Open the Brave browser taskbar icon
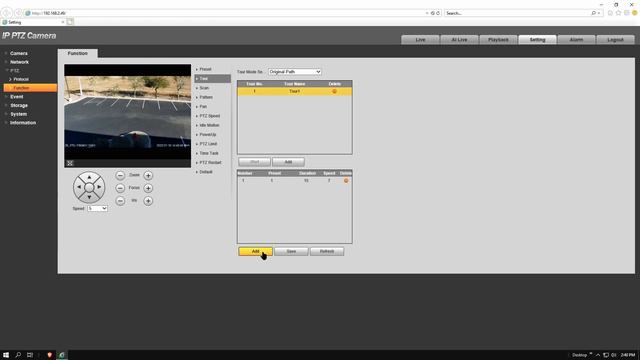 click(x=49, y=355)
